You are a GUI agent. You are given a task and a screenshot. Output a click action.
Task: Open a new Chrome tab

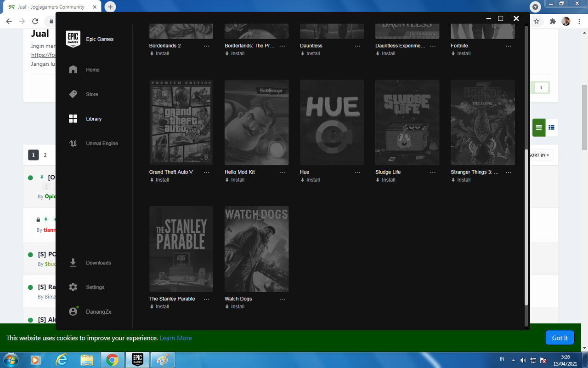(x=110, y=7)
